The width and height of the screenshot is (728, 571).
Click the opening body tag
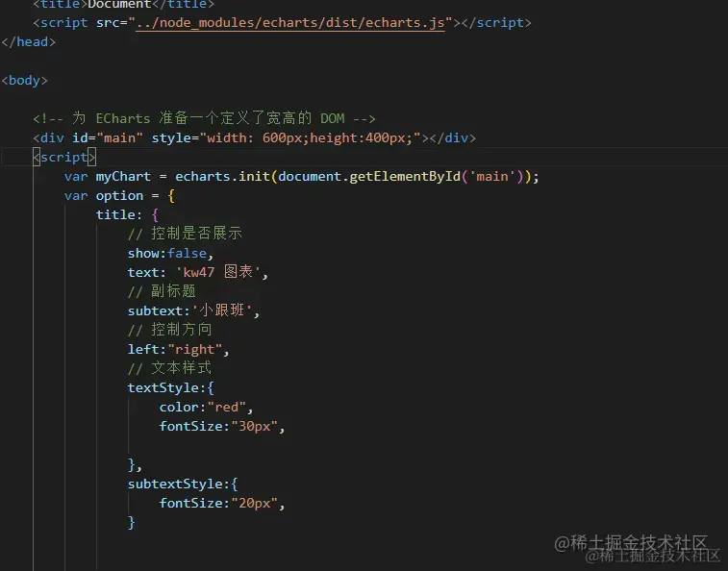[x=24, y=81]
